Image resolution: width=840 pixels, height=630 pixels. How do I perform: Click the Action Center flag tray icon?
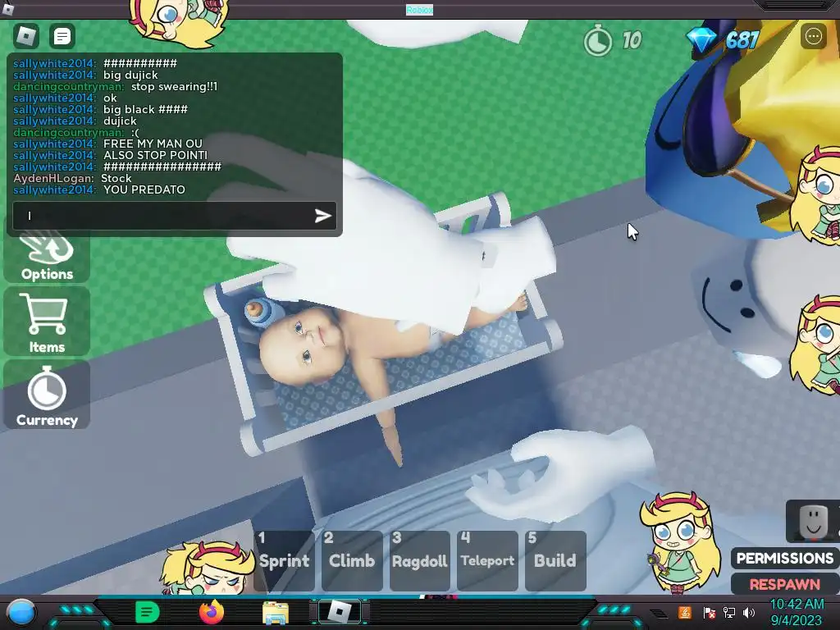coord(710,612)
